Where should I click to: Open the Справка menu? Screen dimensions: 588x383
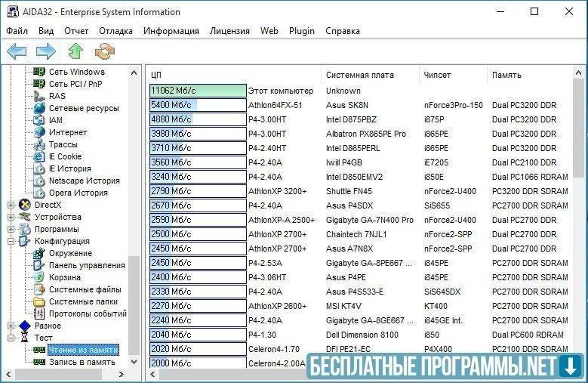tap(343, 31)
